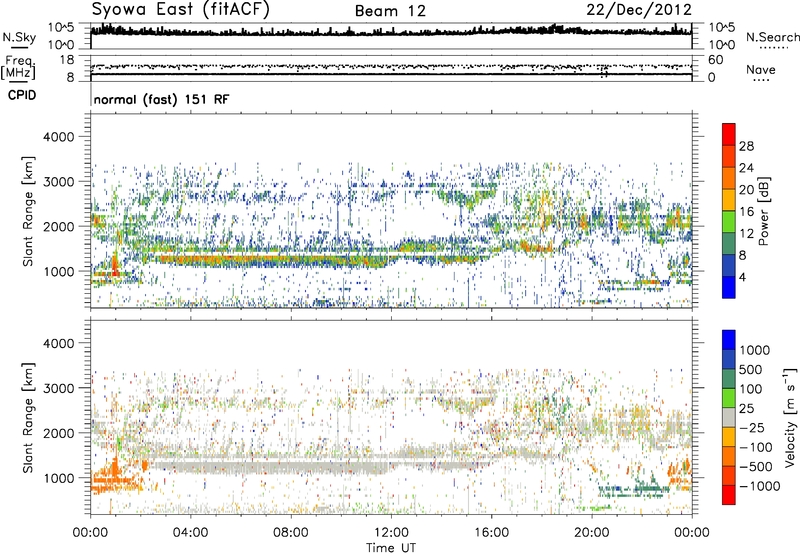Click the "Freq. [MHz]" axis label

(18, 67)
